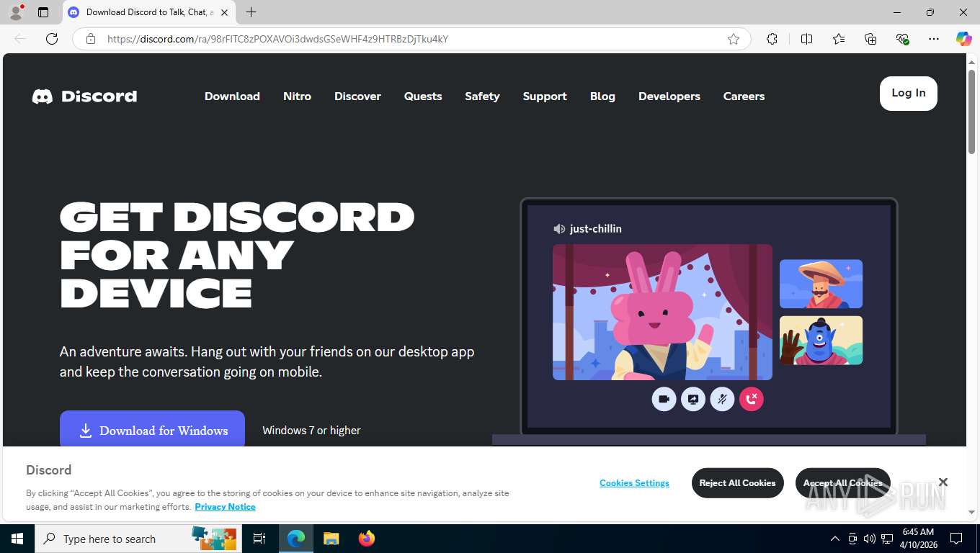
Task: Click the blue cyclops avatar tile
Action: point(821,341)
